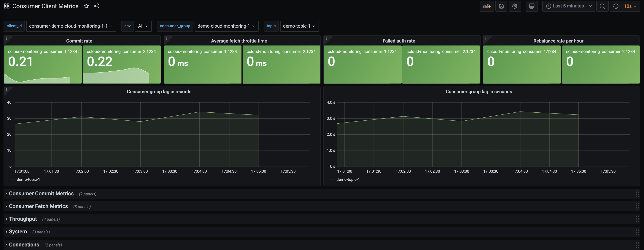
Task: View info icon on Commit rate panel
Action: click(7, 39)
